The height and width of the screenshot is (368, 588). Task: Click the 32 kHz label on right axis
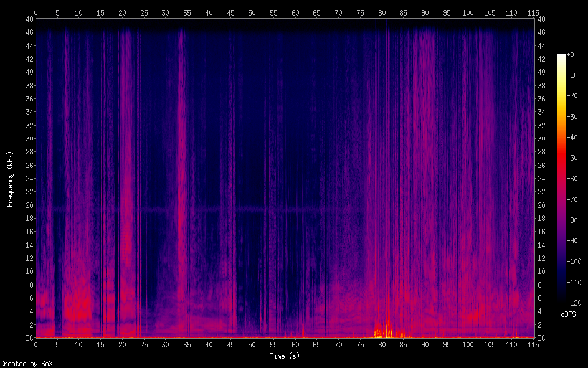point(541,125)
